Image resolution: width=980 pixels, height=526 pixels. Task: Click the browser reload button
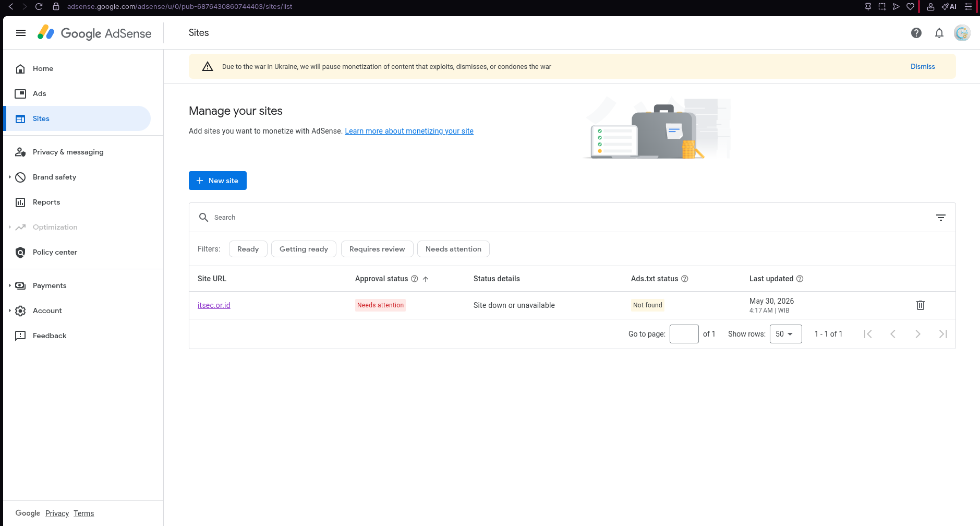[39, 6]
